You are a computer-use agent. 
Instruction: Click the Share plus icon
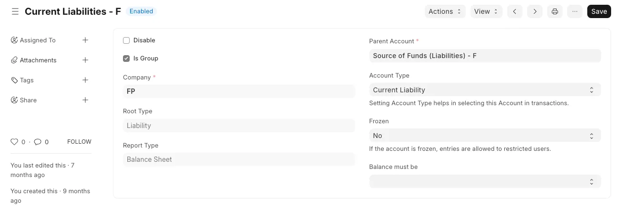click(85, 100)
